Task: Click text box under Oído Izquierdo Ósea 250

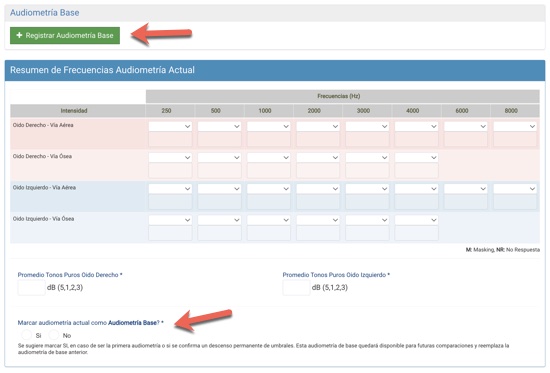Action: (x=170, y=233)
